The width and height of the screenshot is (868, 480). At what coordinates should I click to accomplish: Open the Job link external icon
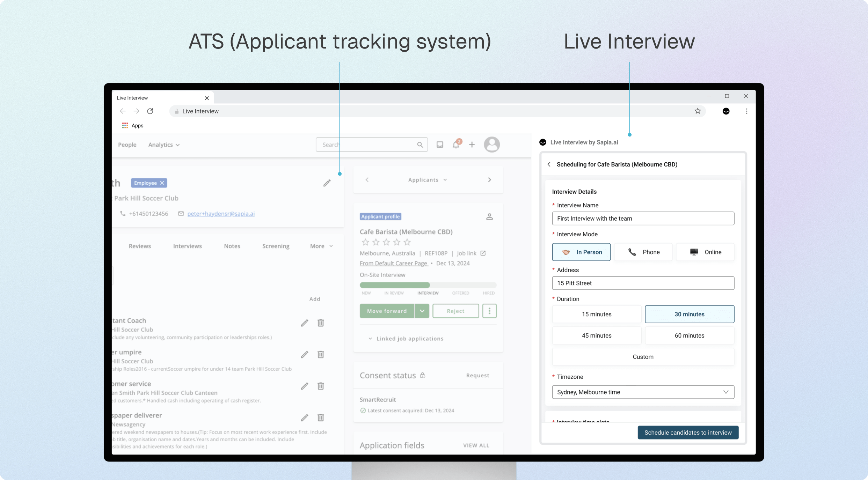pos(483,253)
